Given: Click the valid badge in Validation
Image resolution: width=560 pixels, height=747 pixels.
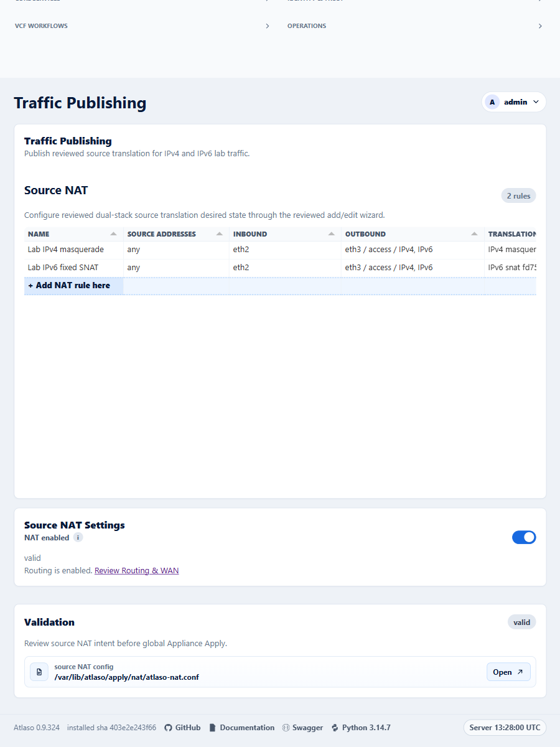Looking at the screenshot, I should 521,622.
